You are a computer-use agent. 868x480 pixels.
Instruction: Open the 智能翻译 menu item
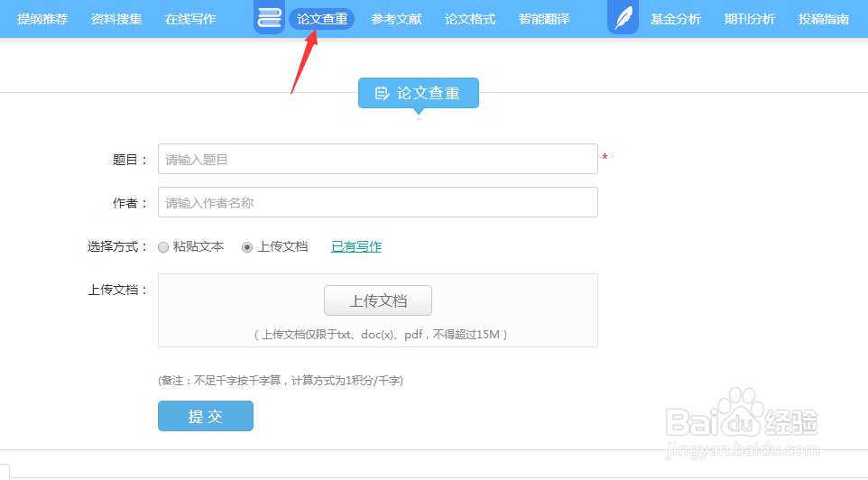[544, 19]
